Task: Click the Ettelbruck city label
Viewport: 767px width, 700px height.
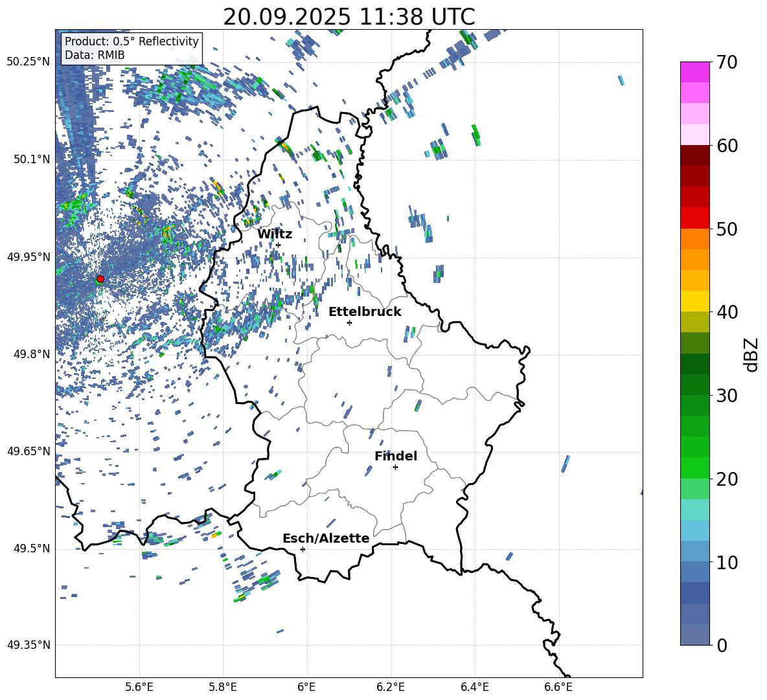Action: 365,312
